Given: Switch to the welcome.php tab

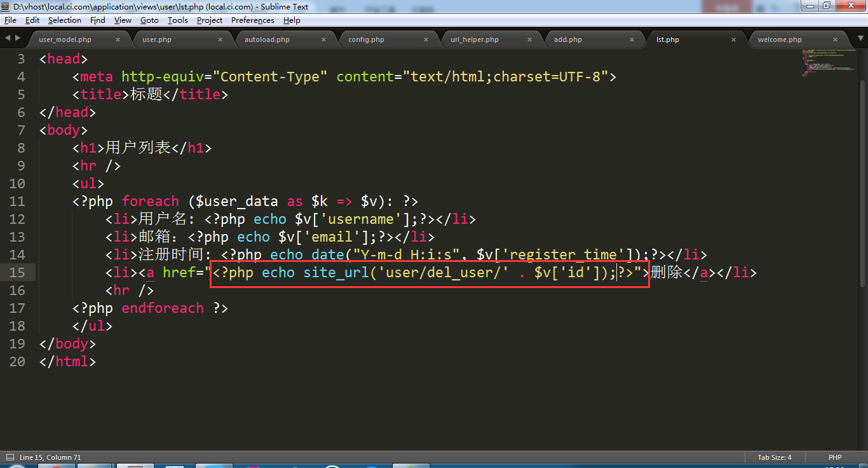Looking at the screenshot, I should point(780,39).
